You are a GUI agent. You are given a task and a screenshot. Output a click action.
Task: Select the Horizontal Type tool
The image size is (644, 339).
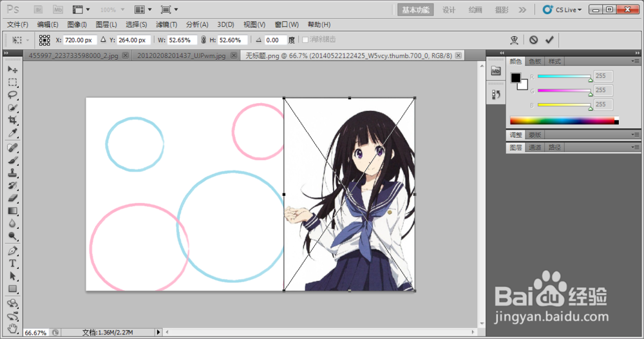tap(12, 264)
